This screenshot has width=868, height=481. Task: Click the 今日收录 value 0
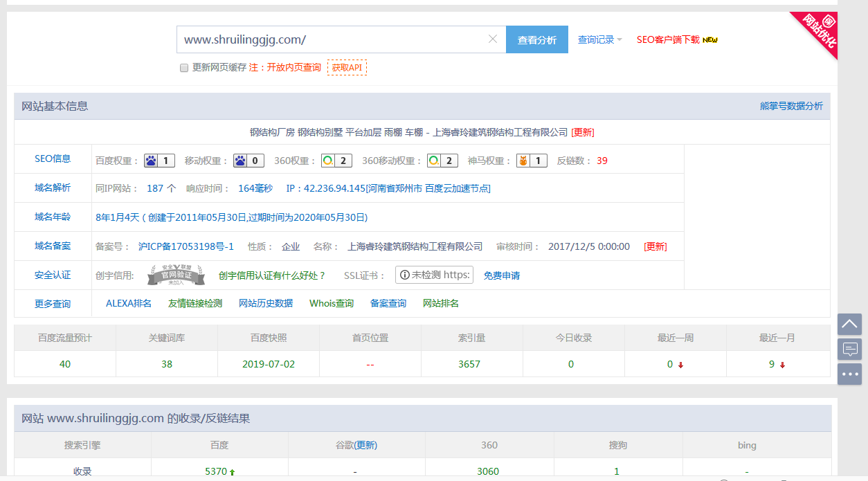571,364
